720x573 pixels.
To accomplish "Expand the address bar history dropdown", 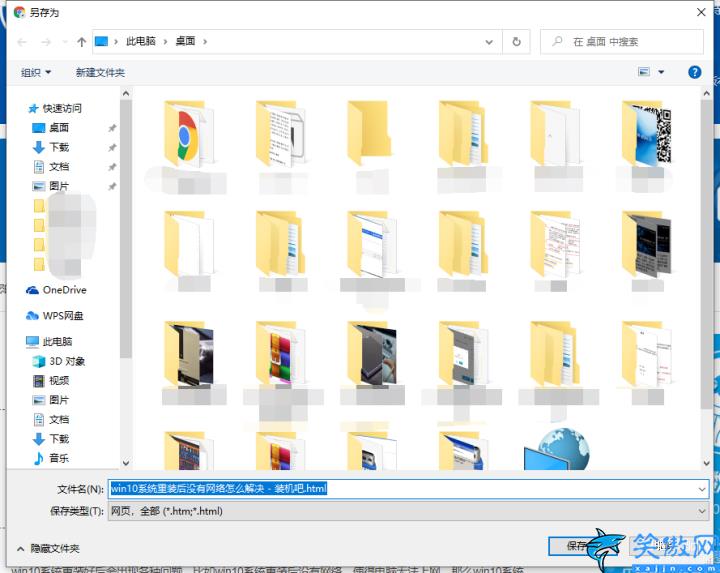I will pos(489,42).
